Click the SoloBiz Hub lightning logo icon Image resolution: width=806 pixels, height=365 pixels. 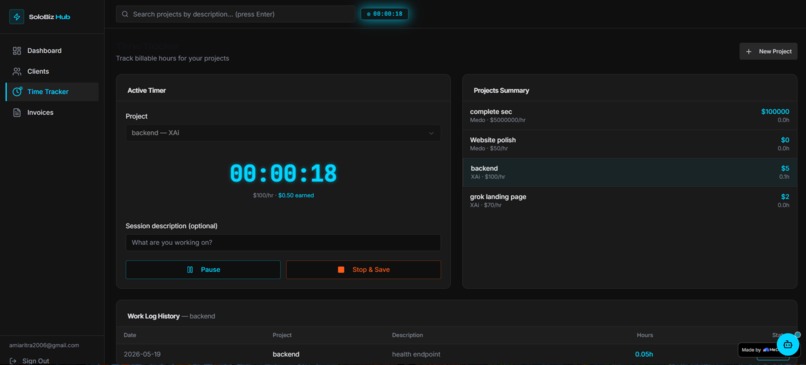[17, 16]
